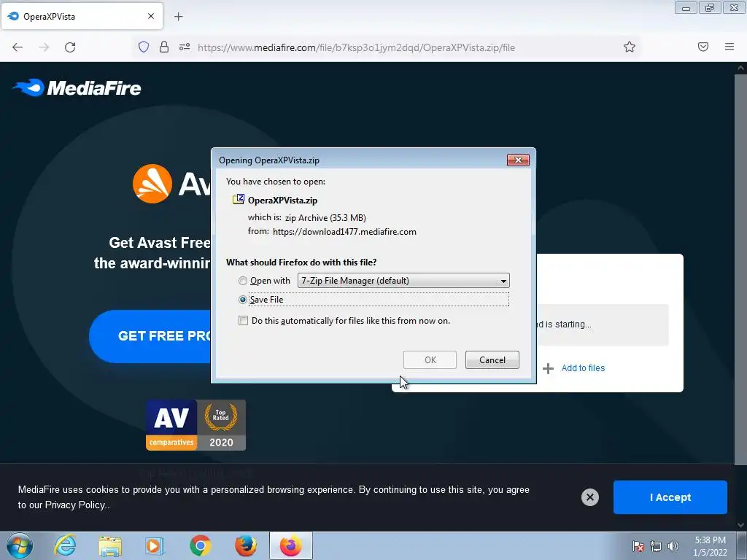Click the Add to files link

(x=583, y=368)
